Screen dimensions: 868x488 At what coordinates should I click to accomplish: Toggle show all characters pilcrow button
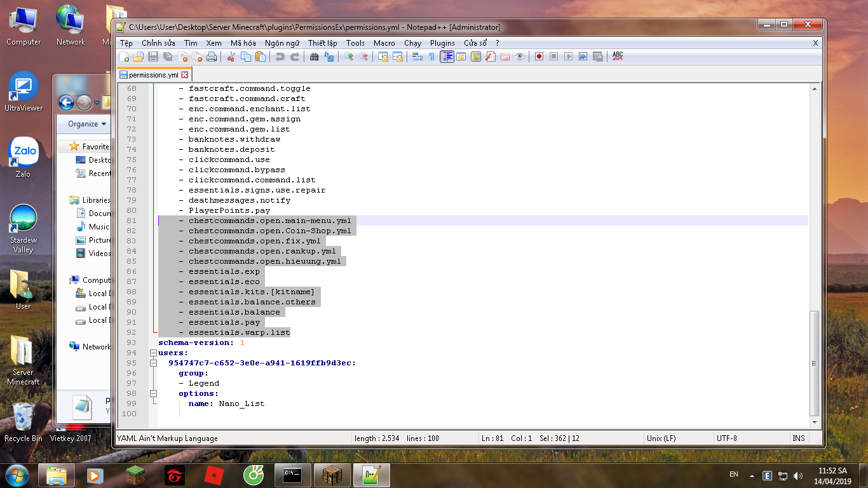tap(432, 57)
